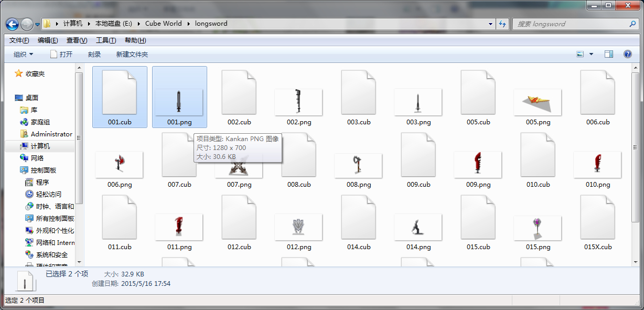644x310 pixels.
Task: Select the 001.png sword thumbnail
Action: pyautogui.click(x=179, y=101)
